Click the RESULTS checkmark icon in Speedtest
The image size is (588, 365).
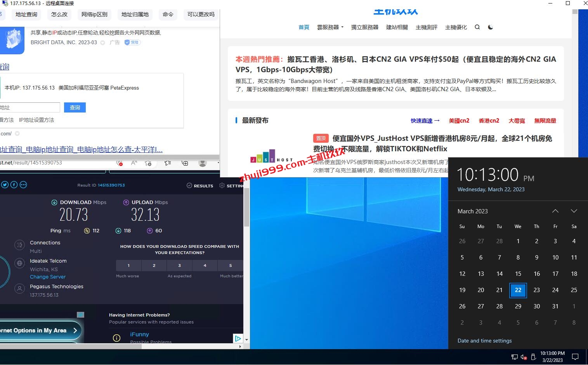tap(189, 185)
